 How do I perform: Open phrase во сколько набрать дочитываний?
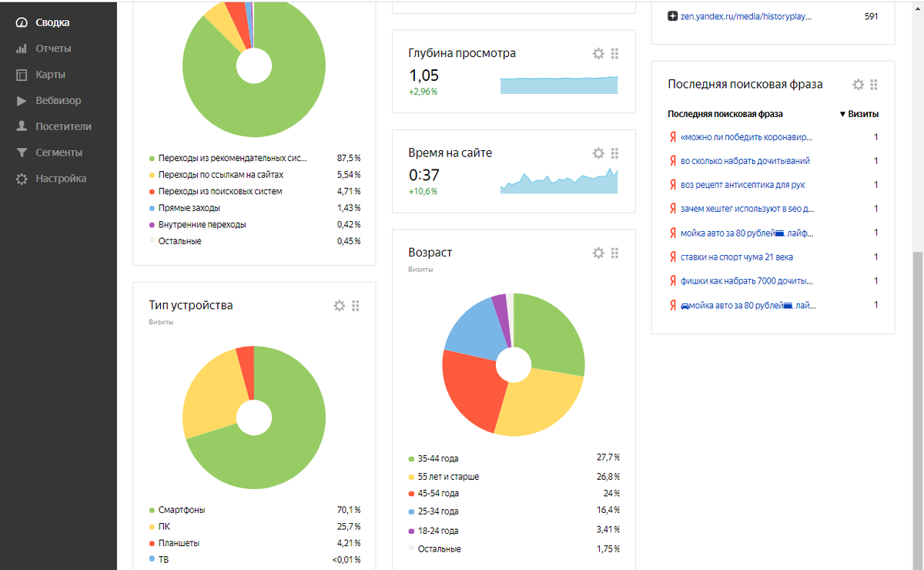click(x=745, y=161)
